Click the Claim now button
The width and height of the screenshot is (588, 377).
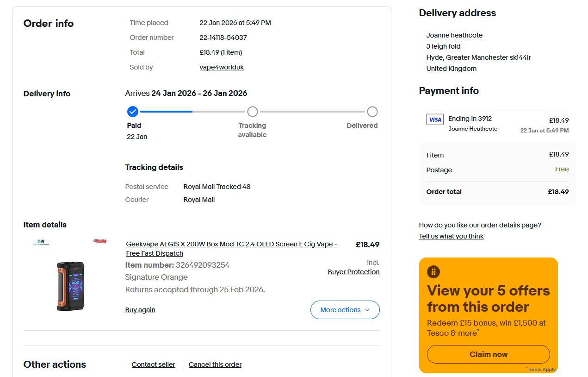point(489,354)
